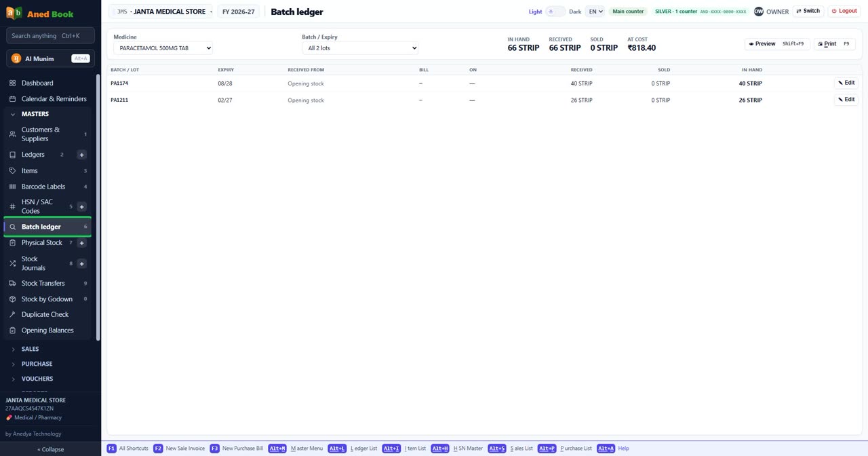Click the F2 New Sale Invoice key badge
The width and height of the screenshot is (868, 456).
pos(158,449)
